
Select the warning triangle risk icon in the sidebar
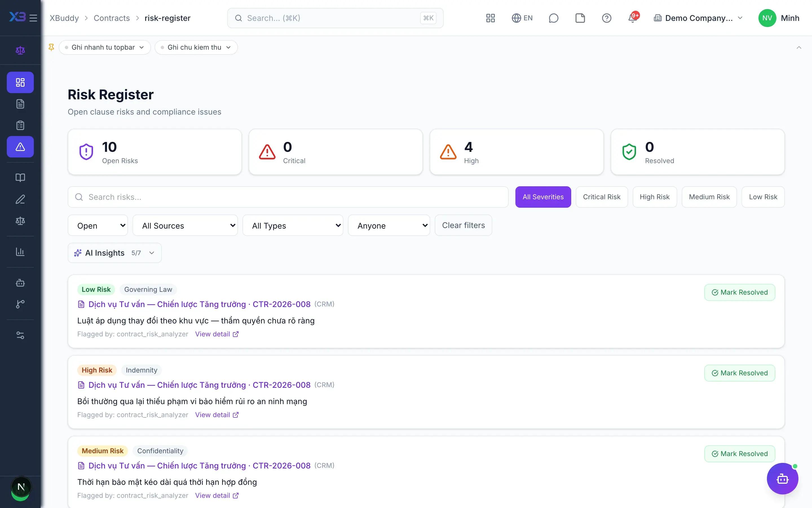[x=20, y=147]
